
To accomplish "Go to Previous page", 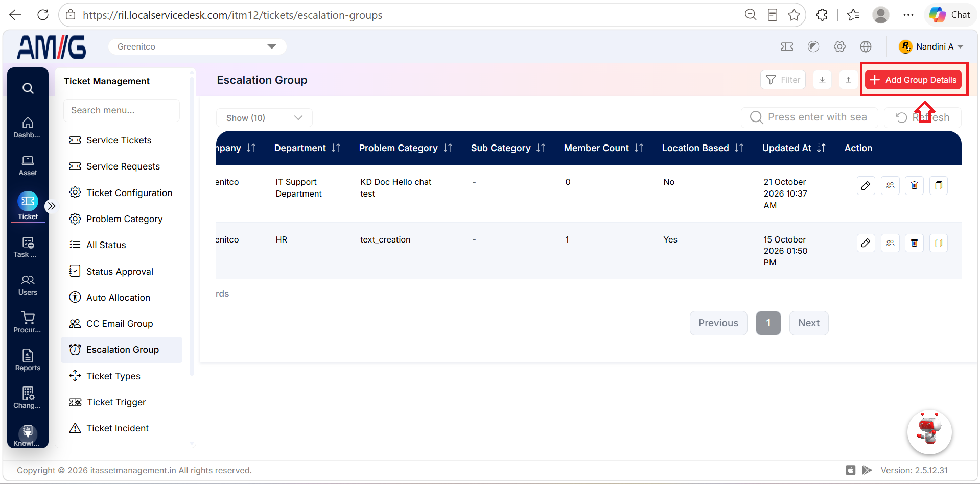I will coord(718,323).
